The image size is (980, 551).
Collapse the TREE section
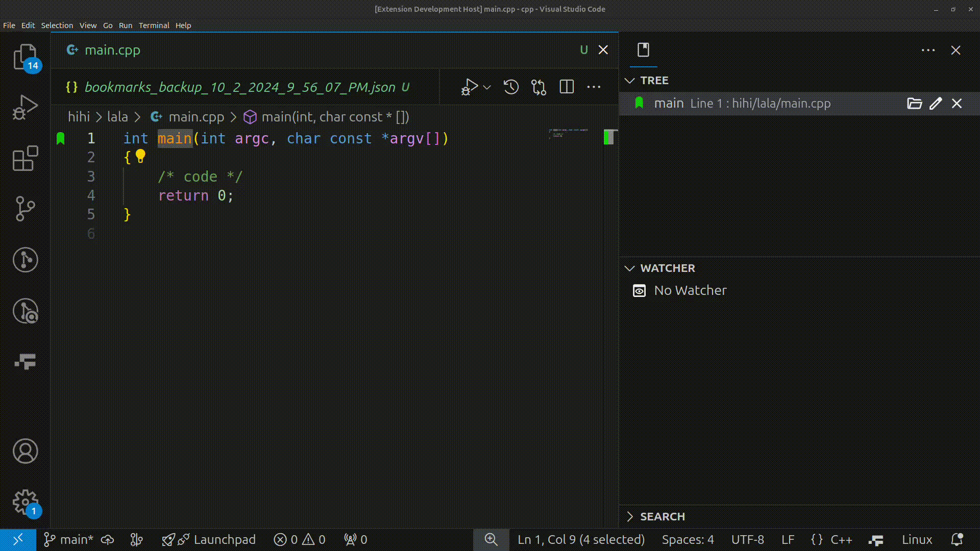(x=630, y=81)
